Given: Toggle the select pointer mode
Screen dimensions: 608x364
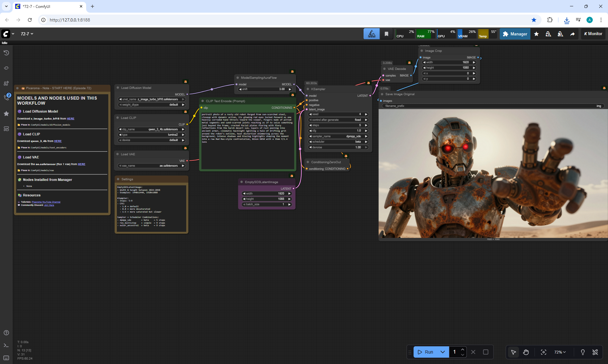Looking at the screenshot, I should click(513, 352).
